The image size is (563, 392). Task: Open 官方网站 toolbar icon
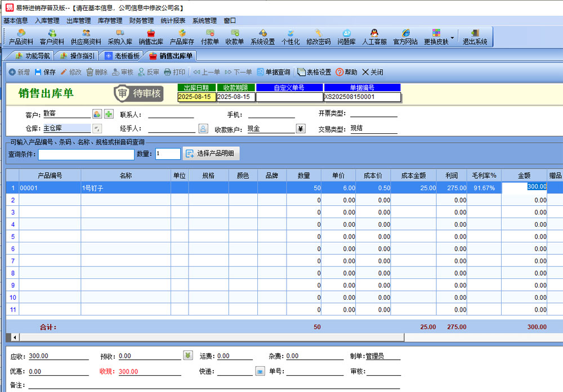click(x=405, y=37)
